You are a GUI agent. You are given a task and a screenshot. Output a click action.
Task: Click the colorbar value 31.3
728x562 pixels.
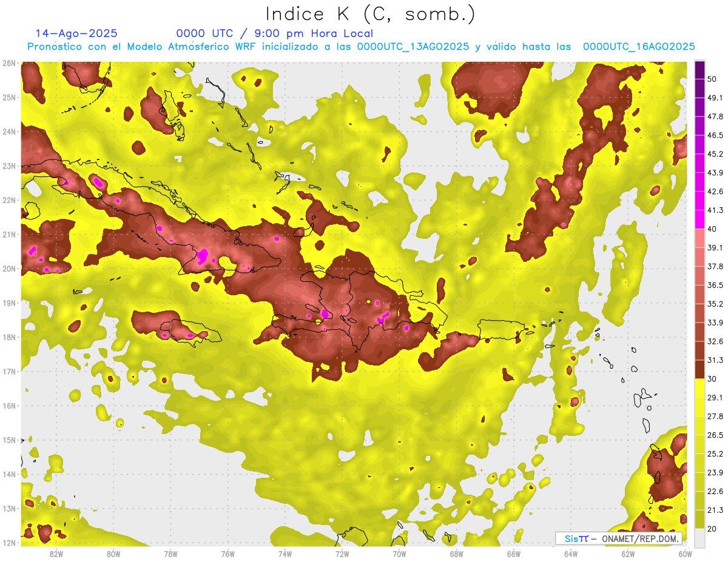[715, 360]
